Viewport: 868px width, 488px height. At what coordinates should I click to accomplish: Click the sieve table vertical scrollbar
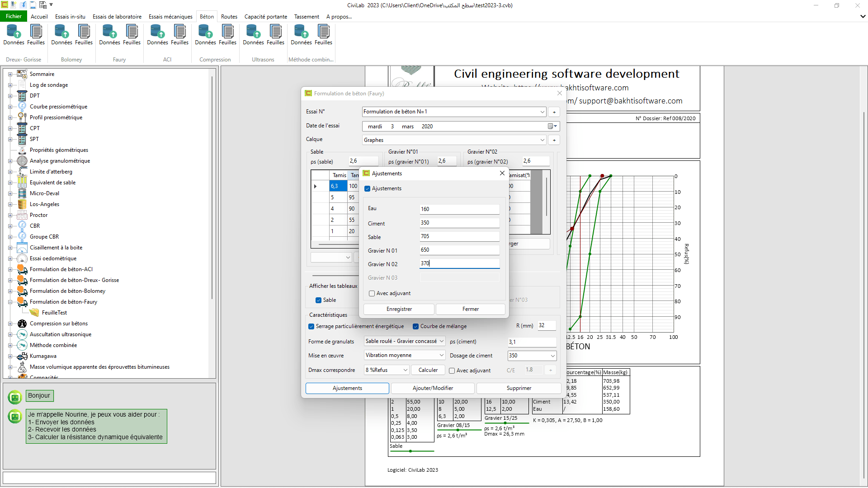547,197
